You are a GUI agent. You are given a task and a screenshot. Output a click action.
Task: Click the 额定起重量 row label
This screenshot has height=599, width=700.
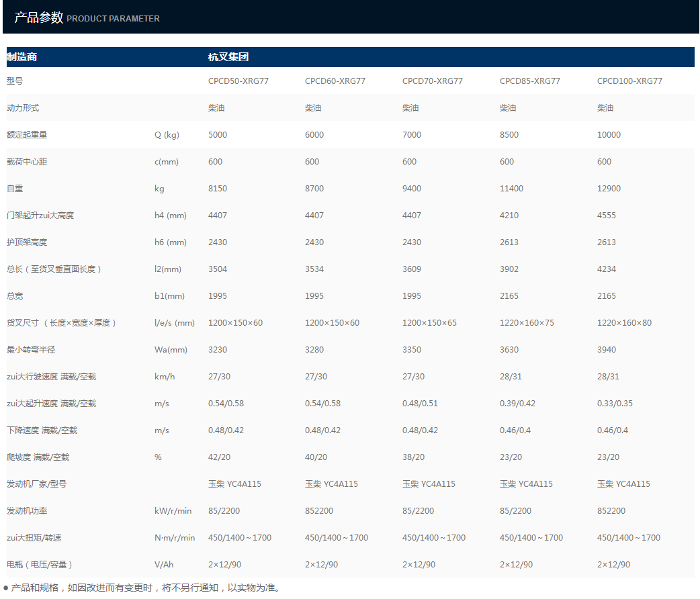click(27, 135)
